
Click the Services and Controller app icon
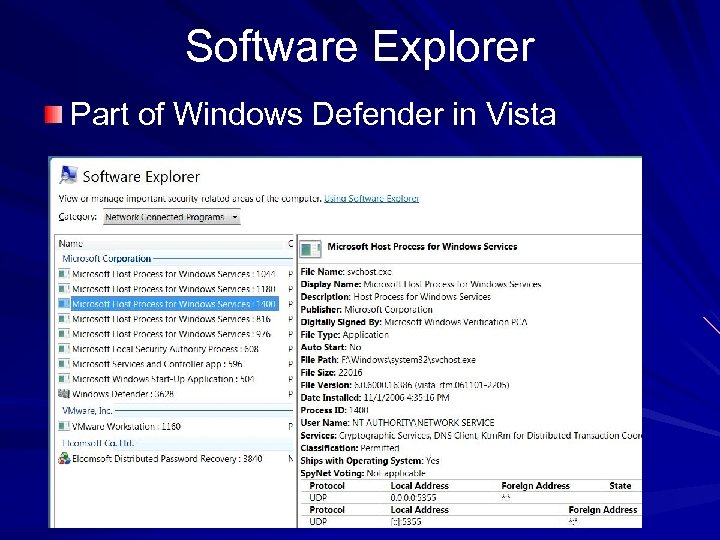64,364
